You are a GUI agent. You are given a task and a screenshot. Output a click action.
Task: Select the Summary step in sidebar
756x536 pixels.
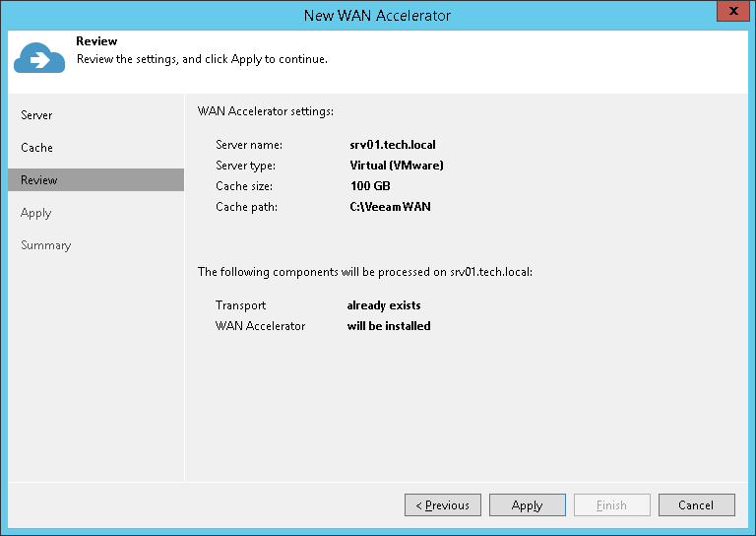[x=45, y=245]
